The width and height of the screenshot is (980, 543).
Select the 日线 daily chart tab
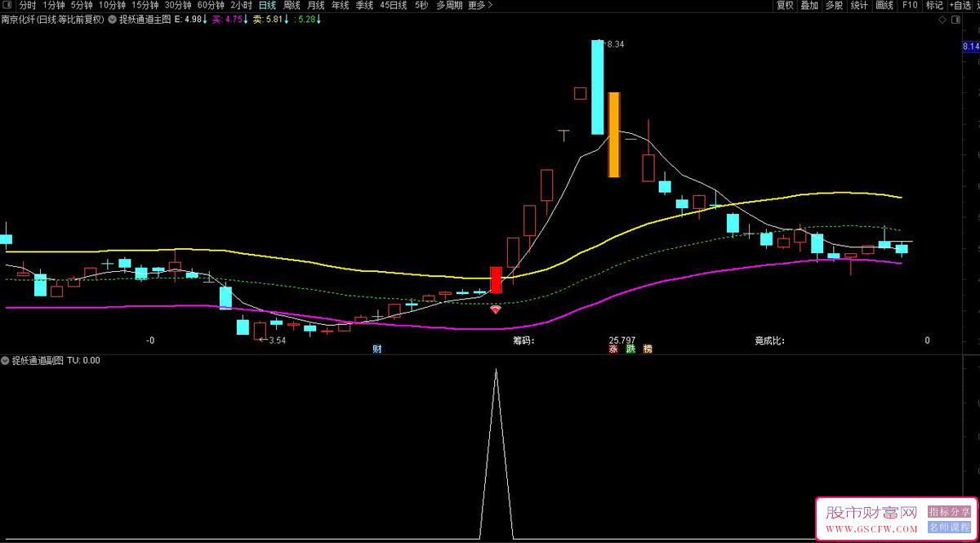(x=267, y=5)
